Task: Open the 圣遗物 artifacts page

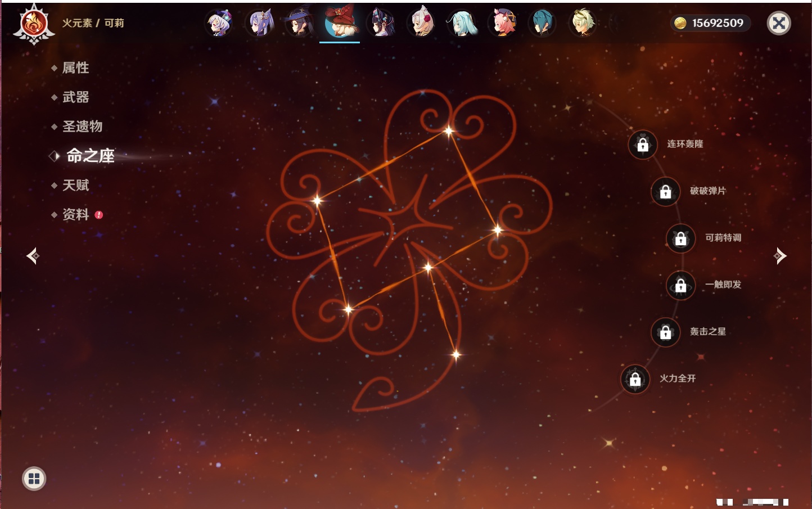Action: click(82, 127)
